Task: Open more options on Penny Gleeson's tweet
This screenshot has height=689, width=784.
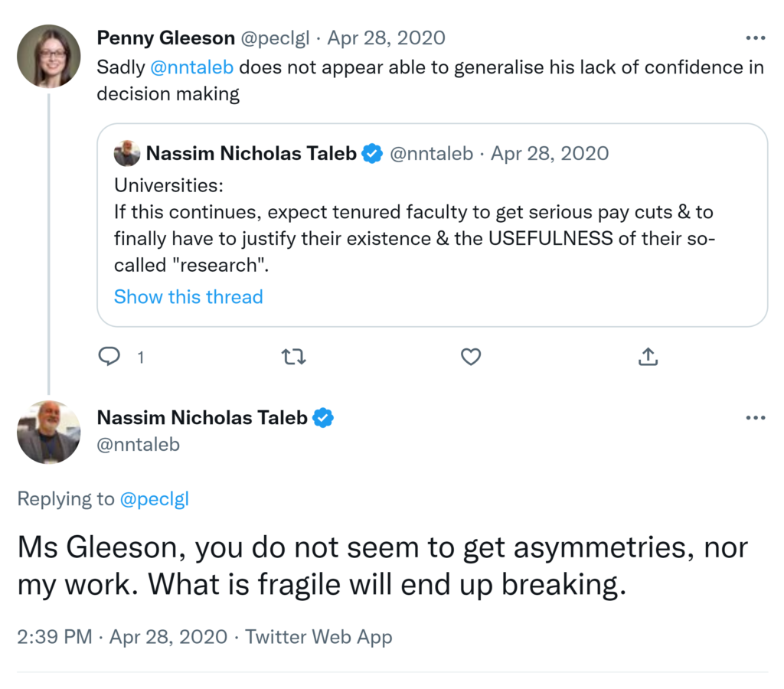Action: [755, 38]
